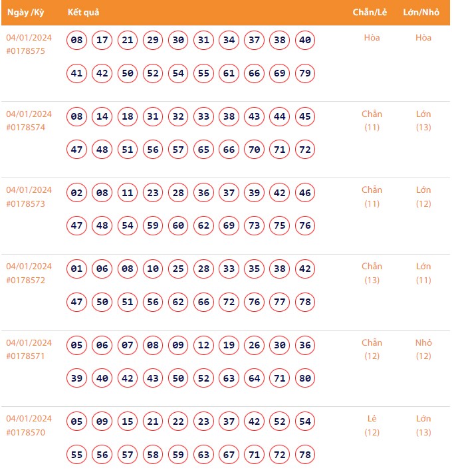Pick number ball 70 in draw #0178574
Screen dimensions: 452x476
255,150
